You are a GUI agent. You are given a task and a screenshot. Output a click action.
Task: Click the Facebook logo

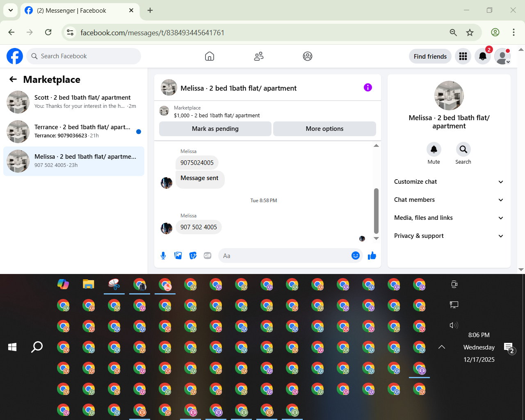(x=15, y=56)
